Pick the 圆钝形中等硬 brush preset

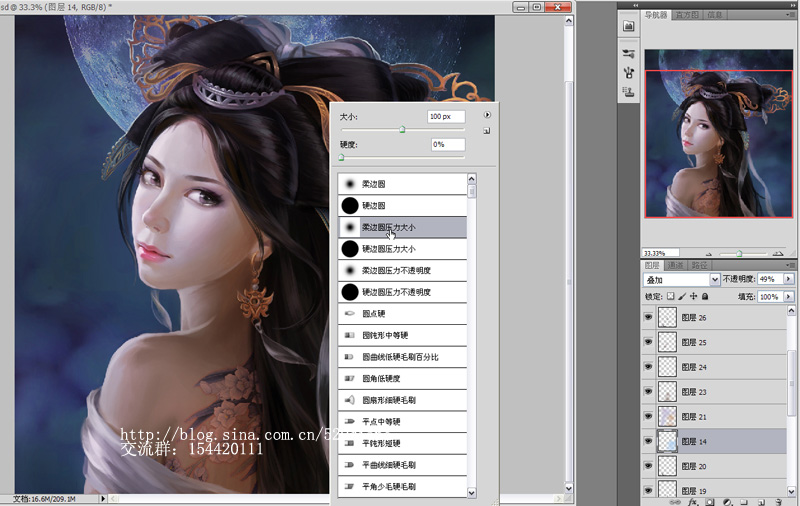pos(402,335)
